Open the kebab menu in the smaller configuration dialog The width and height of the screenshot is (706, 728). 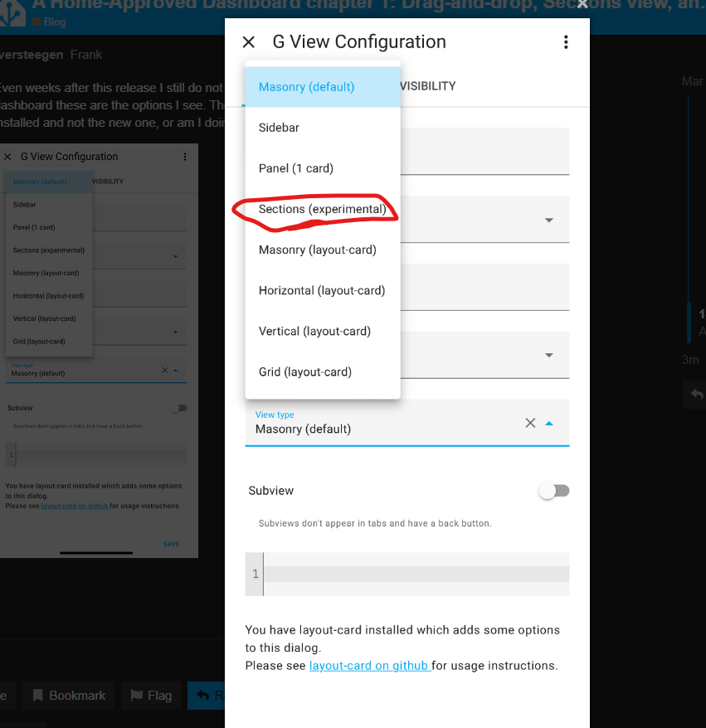tap(184, 157)
